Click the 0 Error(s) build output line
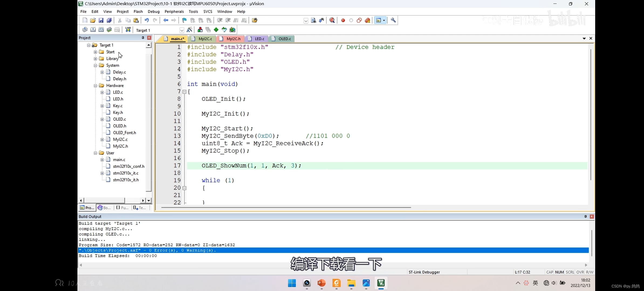 [x=334, y=250]
